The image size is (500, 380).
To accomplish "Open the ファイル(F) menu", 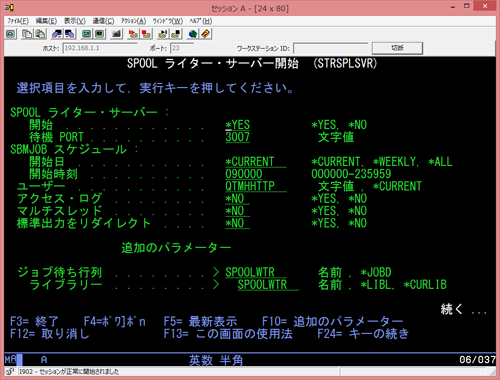I will point(18,21).
